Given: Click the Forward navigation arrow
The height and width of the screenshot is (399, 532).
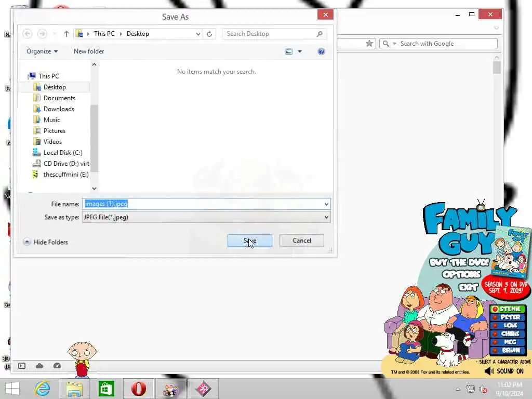Looking at the screenshot, I should (42, 34).
